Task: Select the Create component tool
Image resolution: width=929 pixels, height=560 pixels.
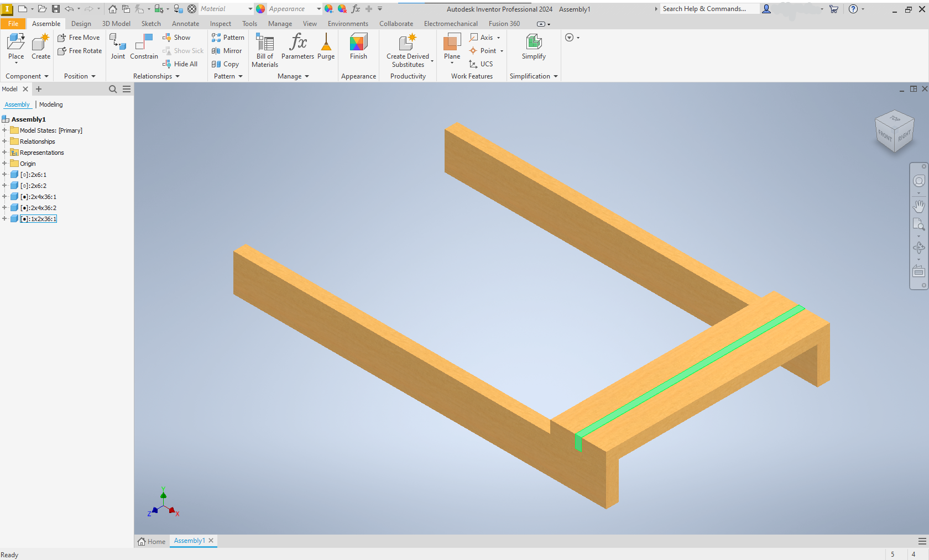Action: coord(41,47)
